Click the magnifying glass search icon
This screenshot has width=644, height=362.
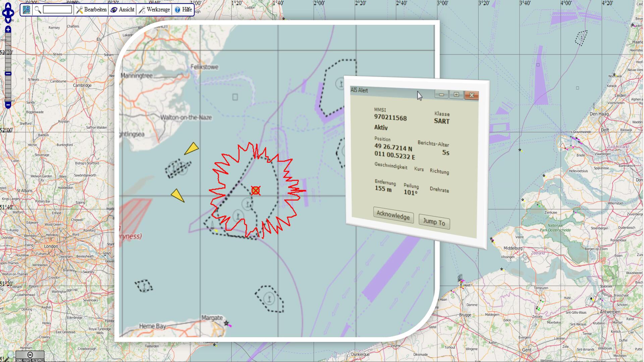[38, 10]
